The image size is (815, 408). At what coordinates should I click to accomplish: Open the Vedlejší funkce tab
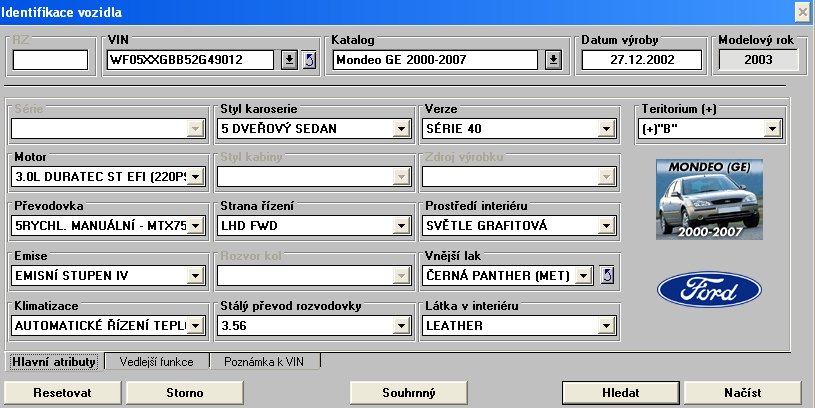tap(156, 362)
